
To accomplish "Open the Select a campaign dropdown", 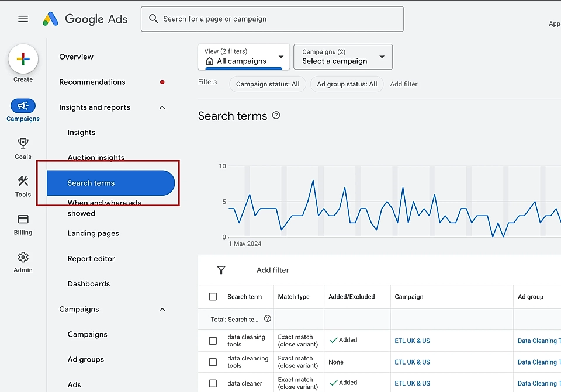I will click(342, 57).
